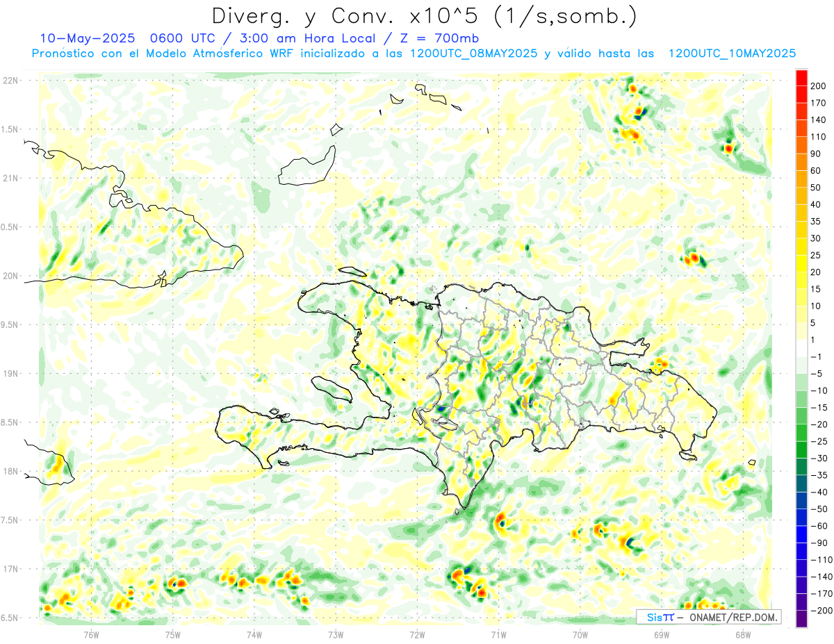This screenshot has height=644, width=834.
Task: Click the red color segment above the 200 mark
Action: 801,77
